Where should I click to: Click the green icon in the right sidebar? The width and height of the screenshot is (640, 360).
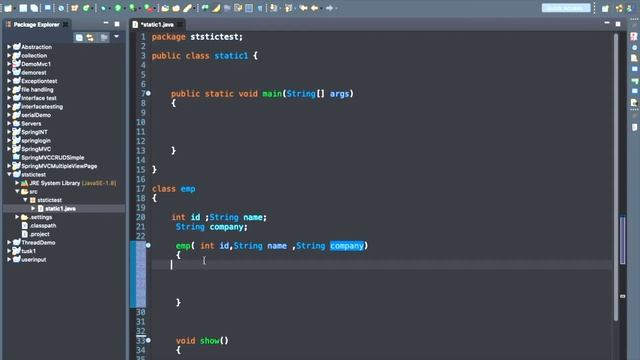(634, 81)
